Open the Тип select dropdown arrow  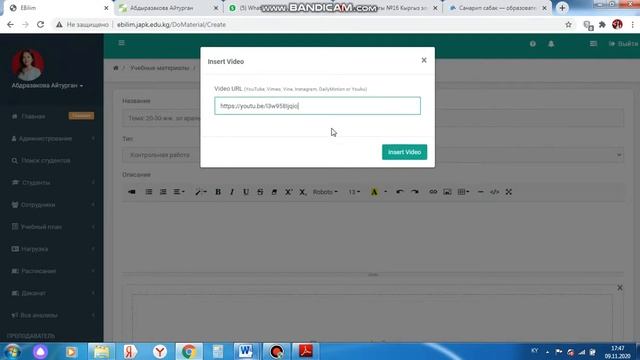point(619,155)
